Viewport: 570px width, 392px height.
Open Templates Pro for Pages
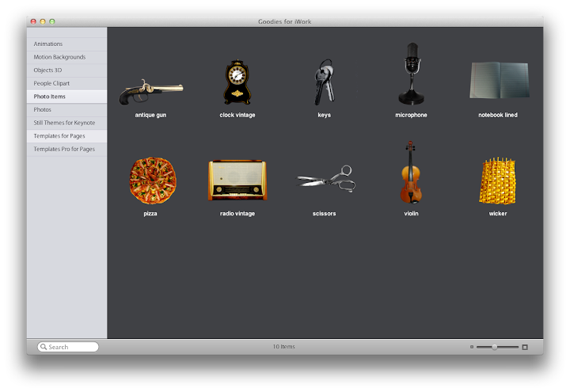[x=66, y=149]
